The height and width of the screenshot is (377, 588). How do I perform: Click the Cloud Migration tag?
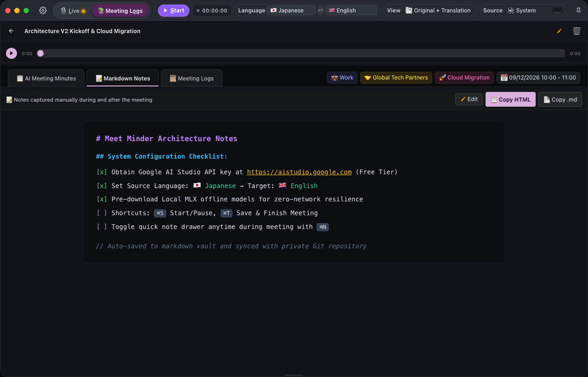coord(464,78)
